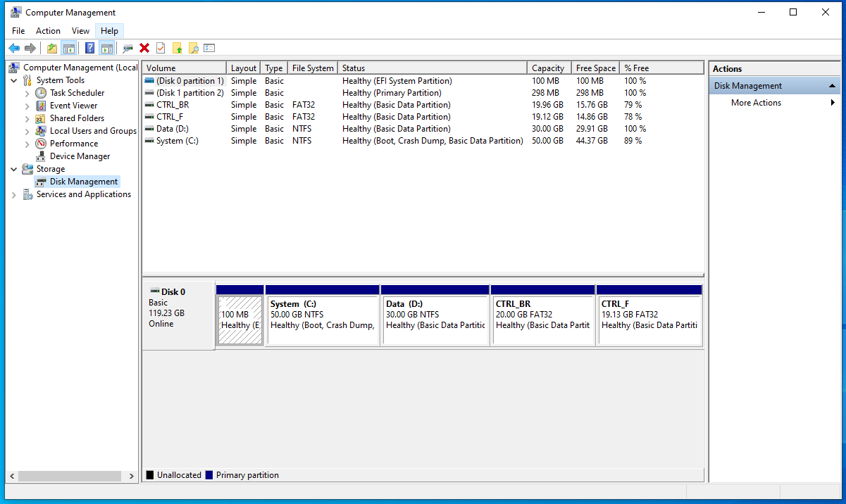Expand the Services and Applications node
This screenshot has height=504, width=846.
[x=14, y=194]
